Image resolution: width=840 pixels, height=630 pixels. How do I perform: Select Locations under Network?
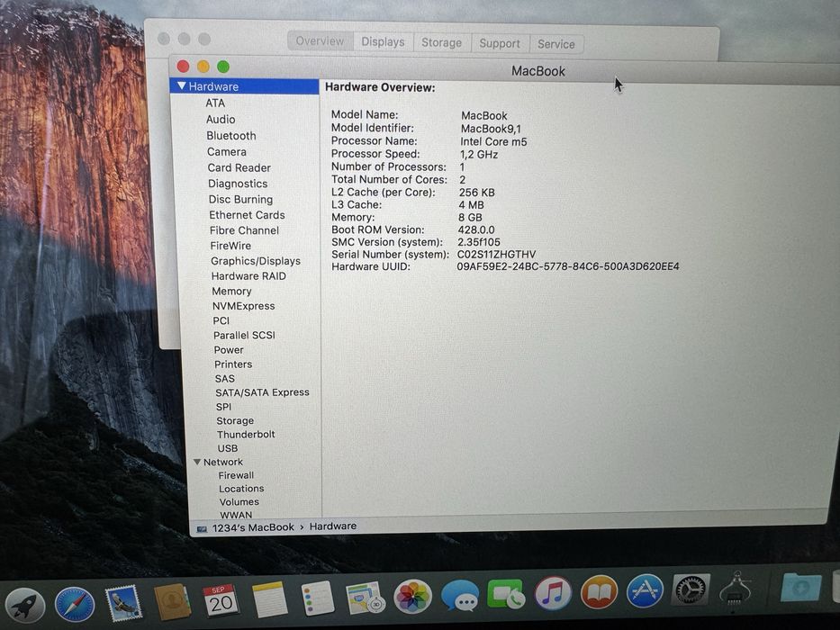(x=241, y=489)
